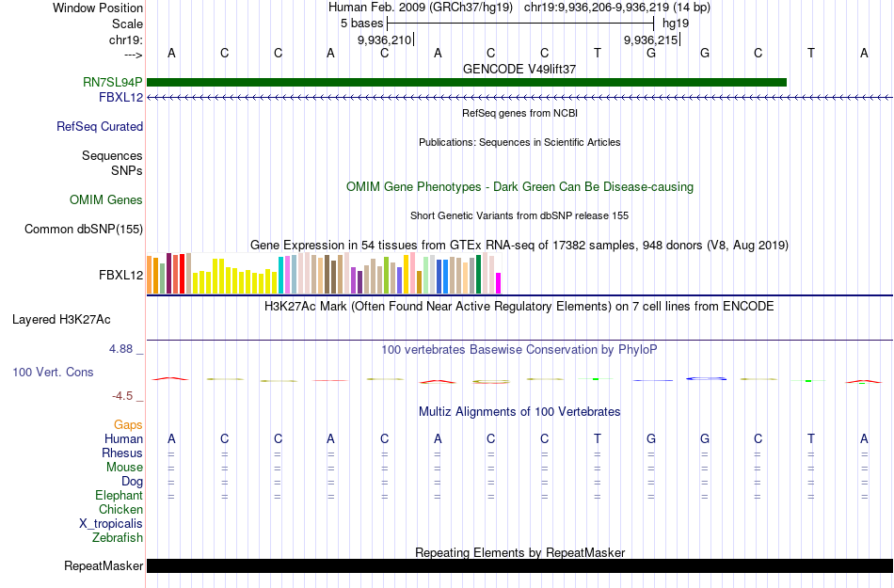The height and width of the screenshot is (588, 894).
Task: Open the RefSeq Curated track label
Action: coord(100,126)
